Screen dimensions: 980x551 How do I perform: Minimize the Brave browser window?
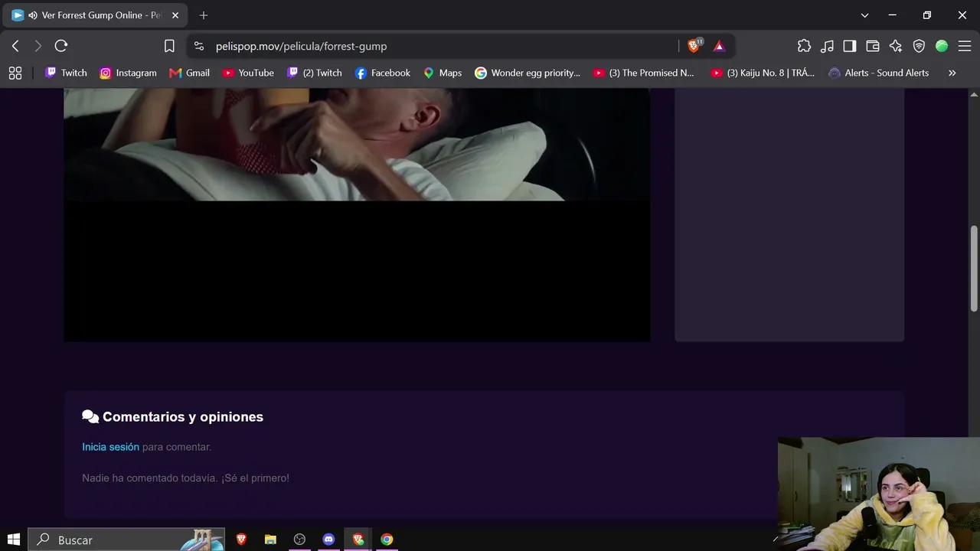coord(892,15)
